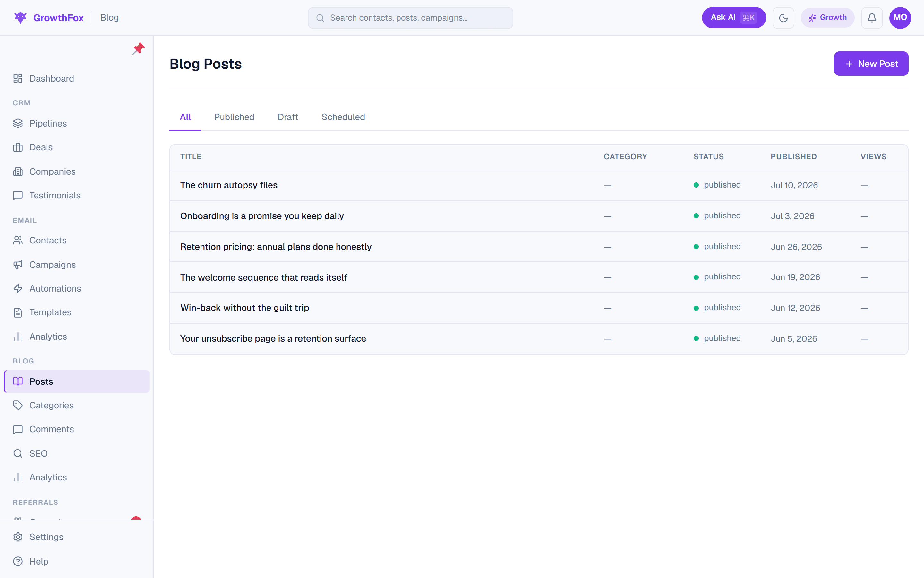Click the search magnifier icon in the top bar

pyautogui.click(x=320, y=18)
